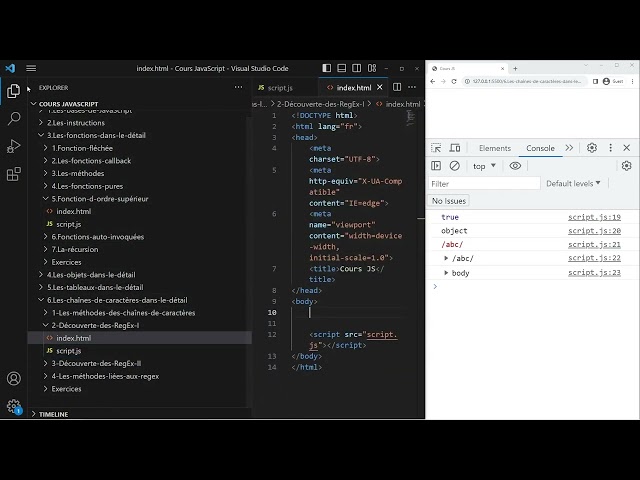The width and height of the screenshot is (640, 480).
Task: Open script.js under 5.Fonction-d-ordre-supérieur
Action: tap(69, 224)
